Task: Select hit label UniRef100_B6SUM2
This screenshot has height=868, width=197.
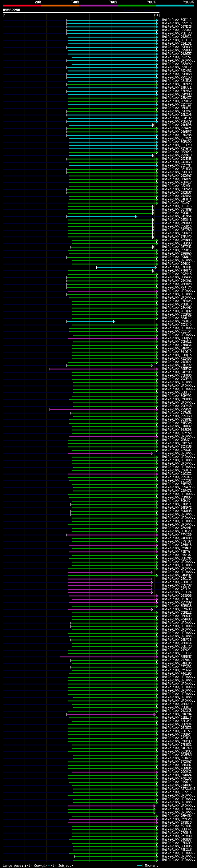Action: click(x=177, y=419)
